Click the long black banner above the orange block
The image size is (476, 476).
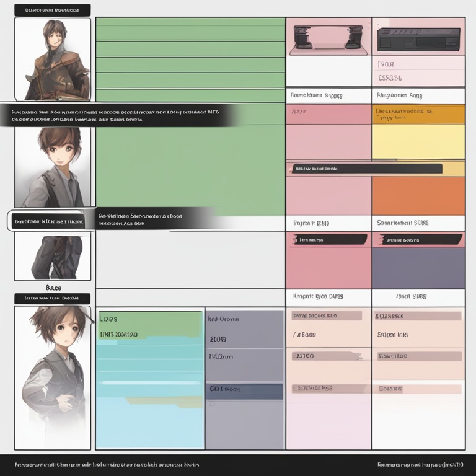pos(367,169)
